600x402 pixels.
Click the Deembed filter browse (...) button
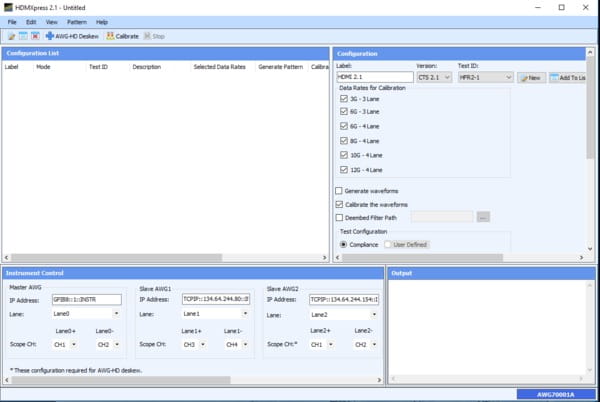tap(483, 217)
